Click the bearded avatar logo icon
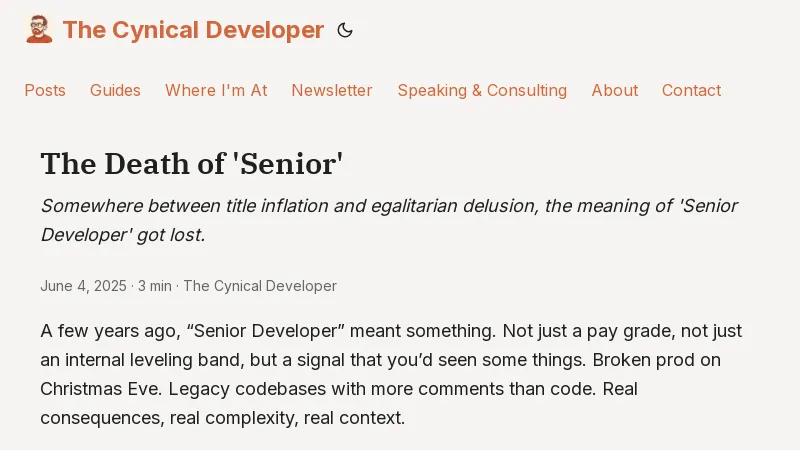800x450 pixels. pyautogui.click(x=39, y=30)
